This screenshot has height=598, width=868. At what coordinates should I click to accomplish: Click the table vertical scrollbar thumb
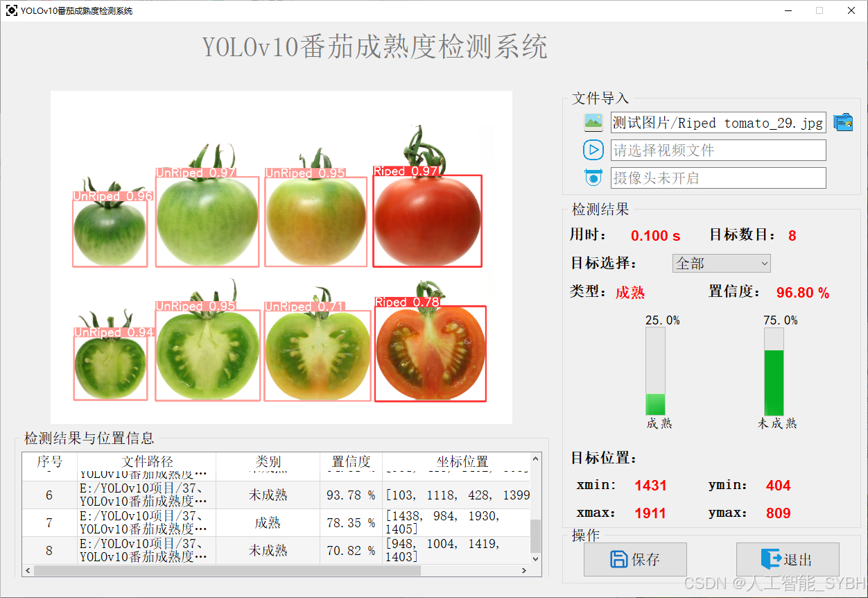536,536
